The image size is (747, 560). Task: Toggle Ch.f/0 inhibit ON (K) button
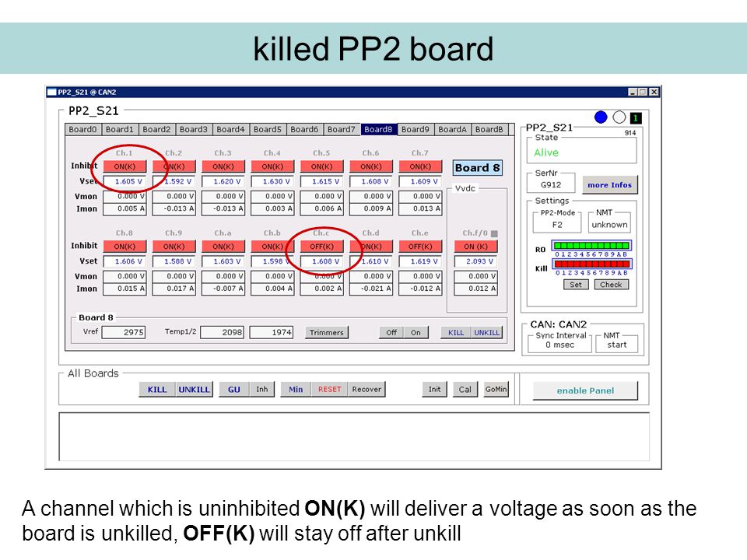475,247
